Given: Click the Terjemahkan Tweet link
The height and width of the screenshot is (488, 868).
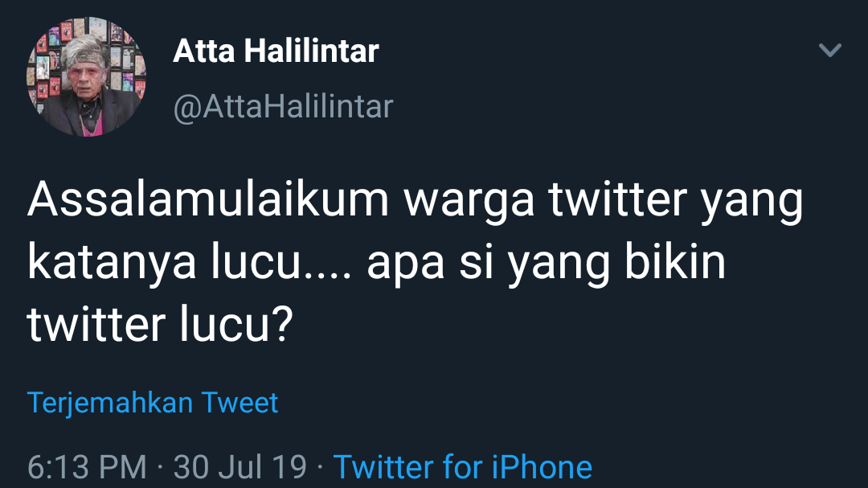Looking at the screenshot, I should [x=153, y=402].
